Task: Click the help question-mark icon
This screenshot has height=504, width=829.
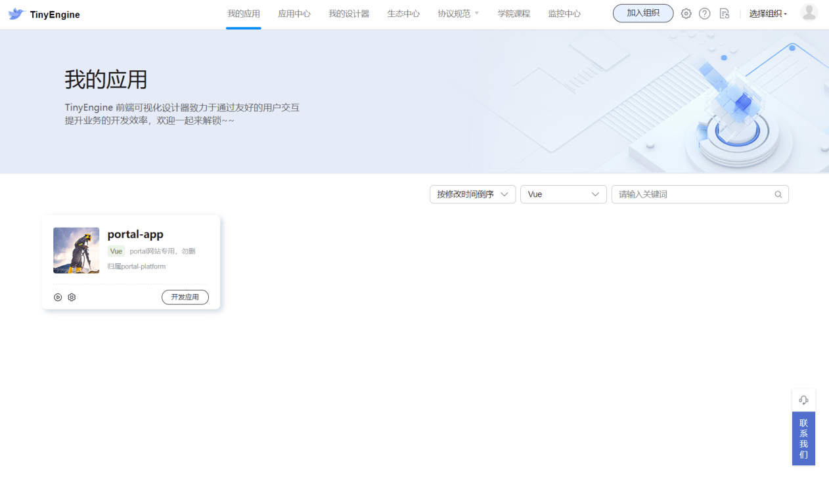Action: click(704, 13)
